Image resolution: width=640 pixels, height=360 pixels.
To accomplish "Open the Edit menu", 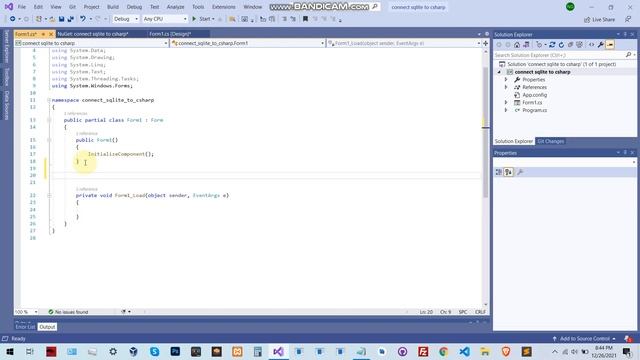I will [38, 7].
